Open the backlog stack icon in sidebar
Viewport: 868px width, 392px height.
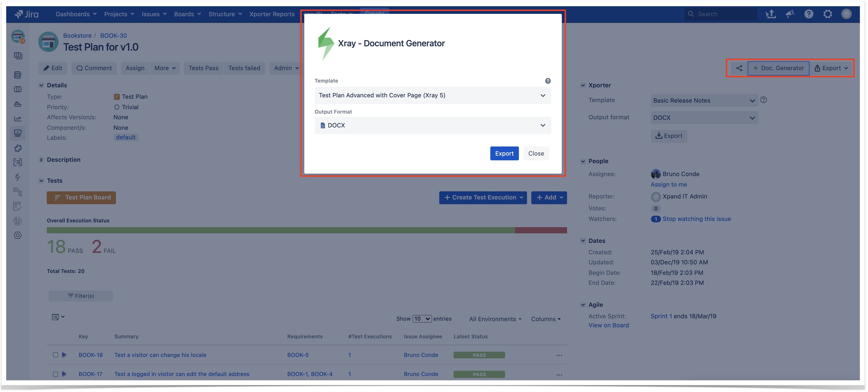18,75
